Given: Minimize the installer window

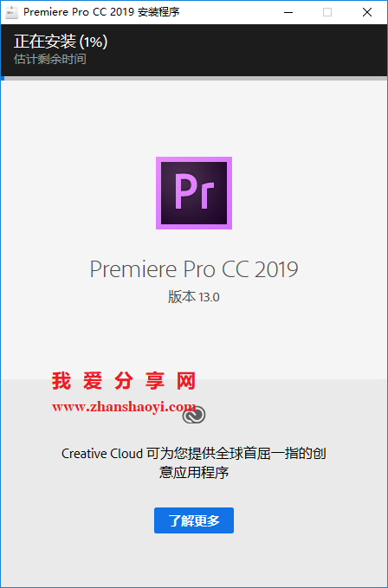Looking at the screenshot, I should coord(288,12).
